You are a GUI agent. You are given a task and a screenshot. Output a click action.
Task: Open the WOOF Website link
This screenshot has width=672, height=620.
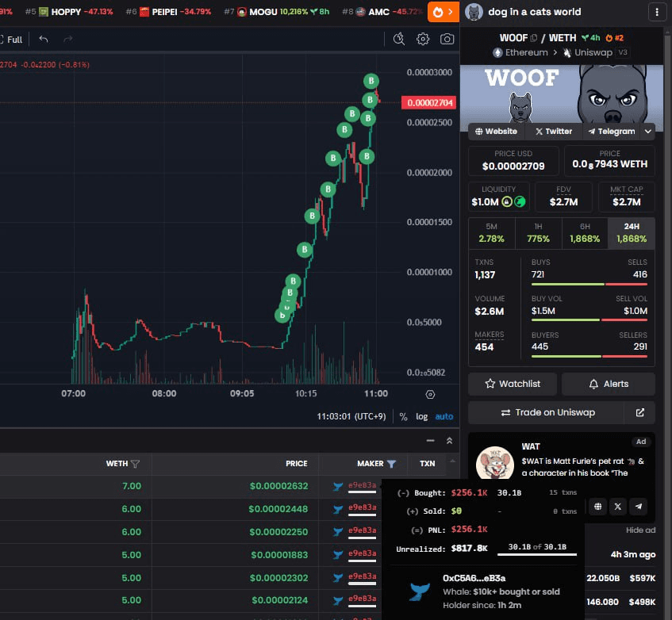point(496,132)
